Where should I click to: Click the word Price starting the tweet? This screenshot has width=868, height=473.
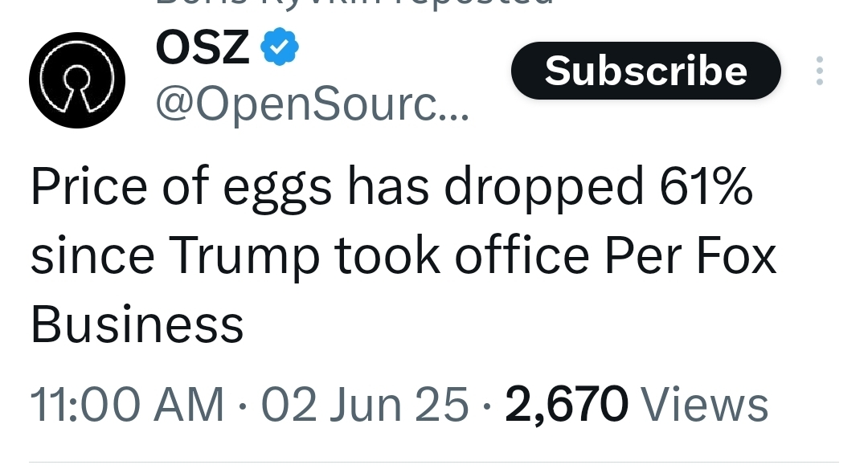pos(90,186)
